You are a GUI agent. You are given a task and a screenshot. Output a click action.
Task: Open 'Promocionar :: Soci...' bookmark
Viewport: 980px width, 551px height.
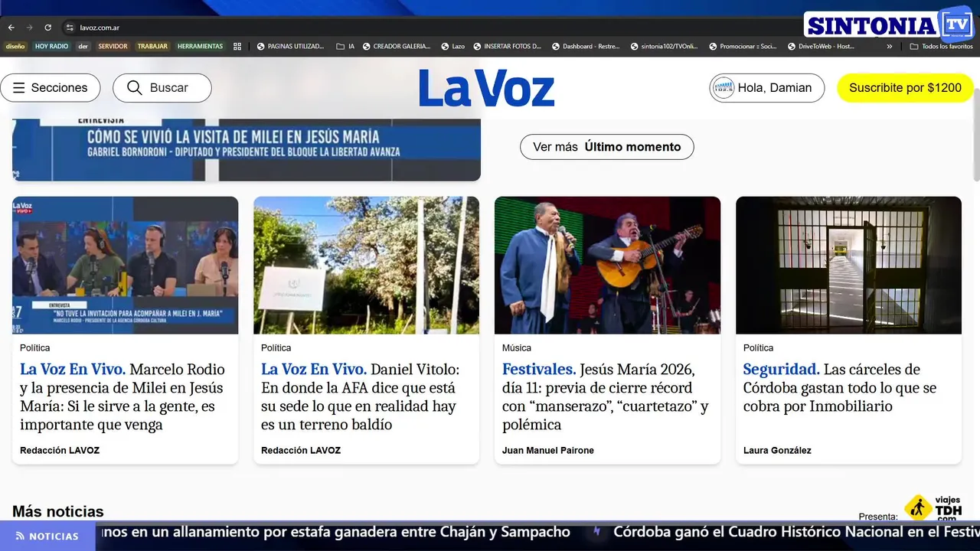[743, 47]
